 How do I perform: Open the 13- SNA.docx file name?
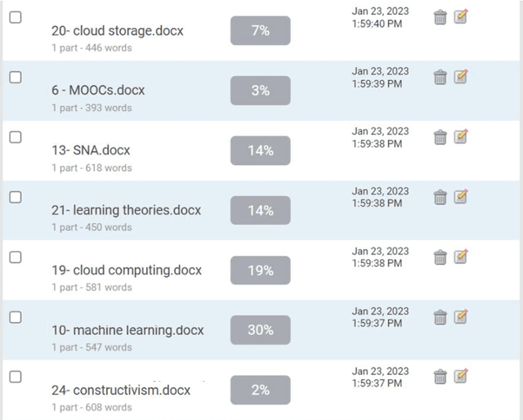[91, 150]
